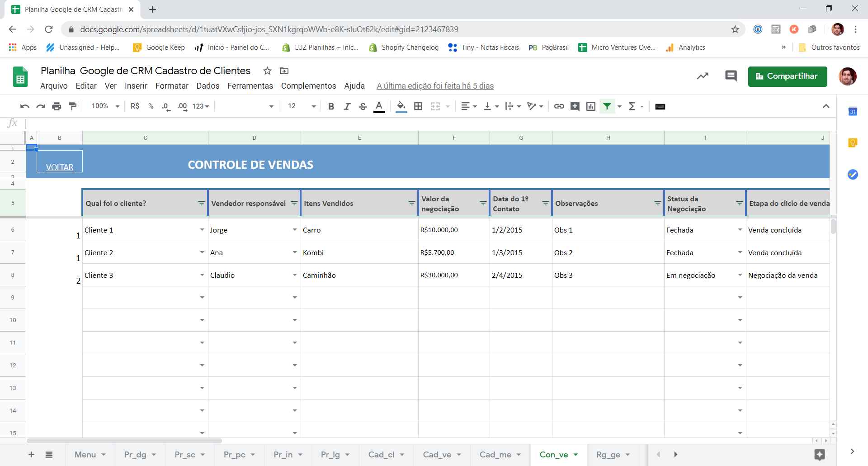Open the Shopify Changelog bookmark
868x466 pixels.
404,48
